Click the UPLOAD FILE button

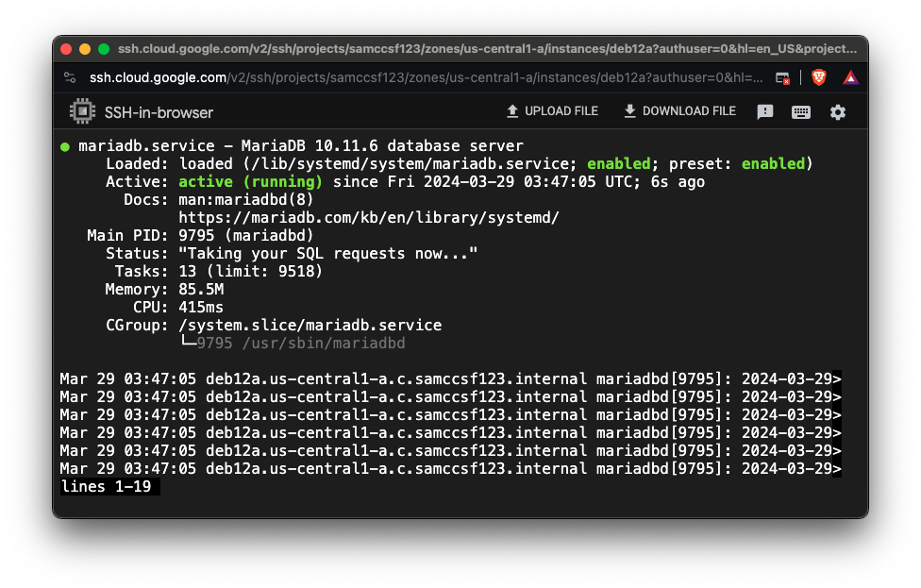[552, 111]
